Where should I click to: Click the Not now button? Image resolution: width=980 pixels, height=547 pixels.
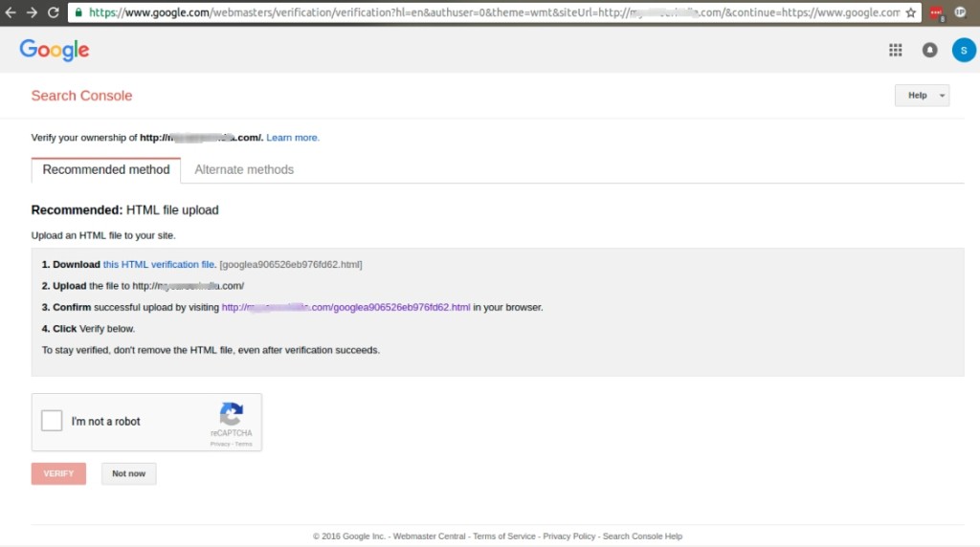[x=128, y=473]
